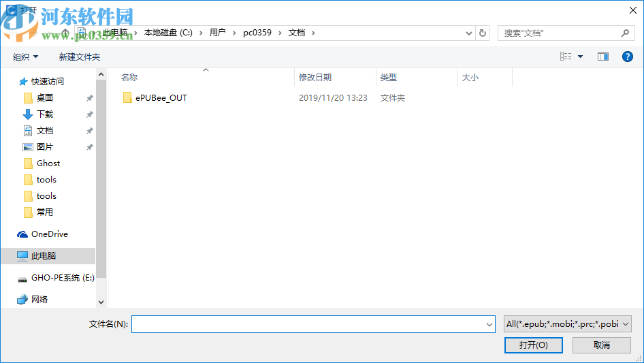This screenshot has width=644, height=363.
Task: Select 此电脑 in navigation pane
Action: pyautogui.click(x=44, y=255)
